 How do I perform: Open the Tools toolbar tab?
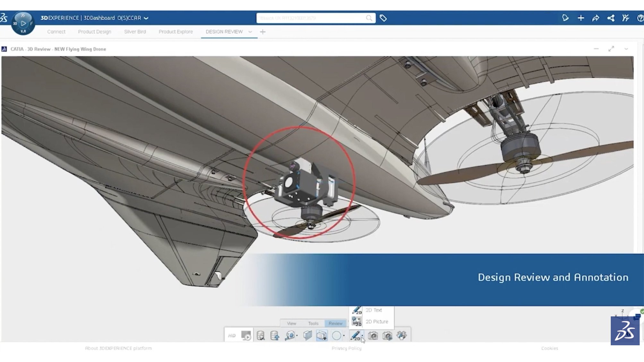click(x=313, y=323)
